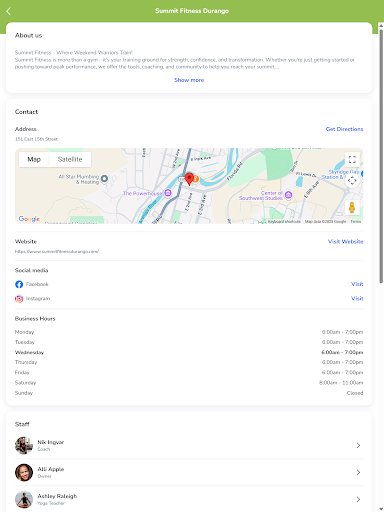Click Alli Apple name text
Image resolution: width=384 pixels, height=512 pixels.
pyautogui.click(x=51, y=469)
